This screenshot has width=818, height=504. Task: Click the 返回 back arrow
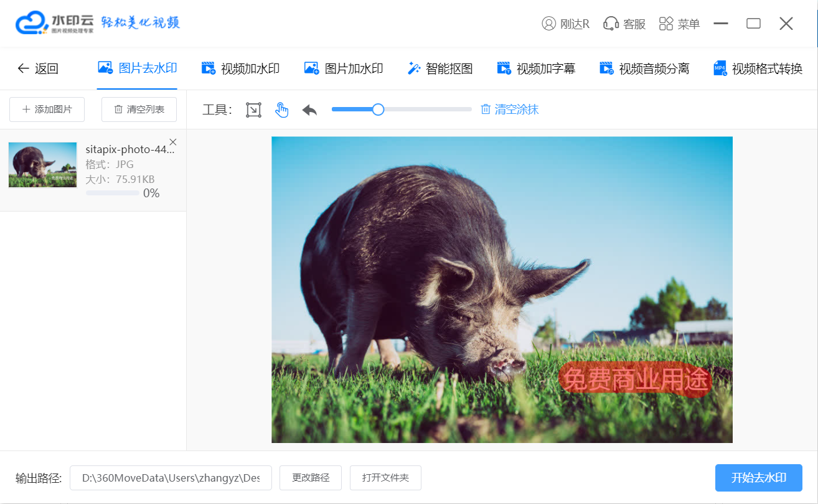(37, 68)
